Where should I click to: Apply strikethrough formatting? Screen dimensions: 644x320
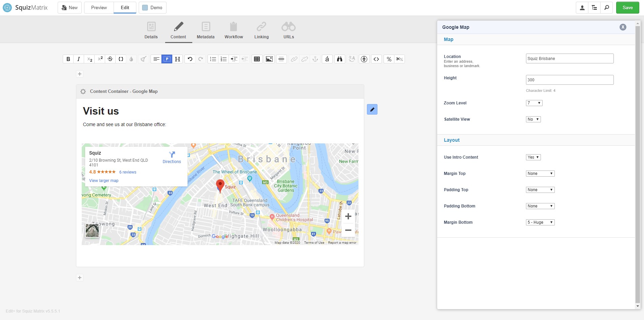(x=110, y=59)
